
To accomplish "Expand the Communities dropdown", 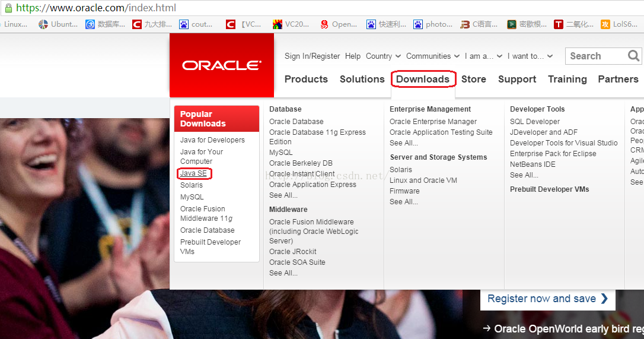I will click(432, 56).
